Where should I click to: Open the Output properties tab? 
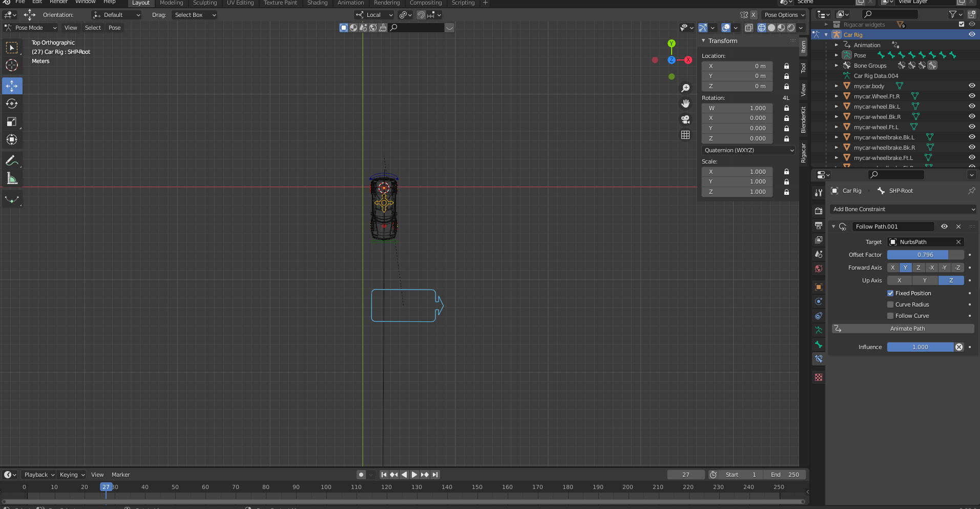point(819,226)
